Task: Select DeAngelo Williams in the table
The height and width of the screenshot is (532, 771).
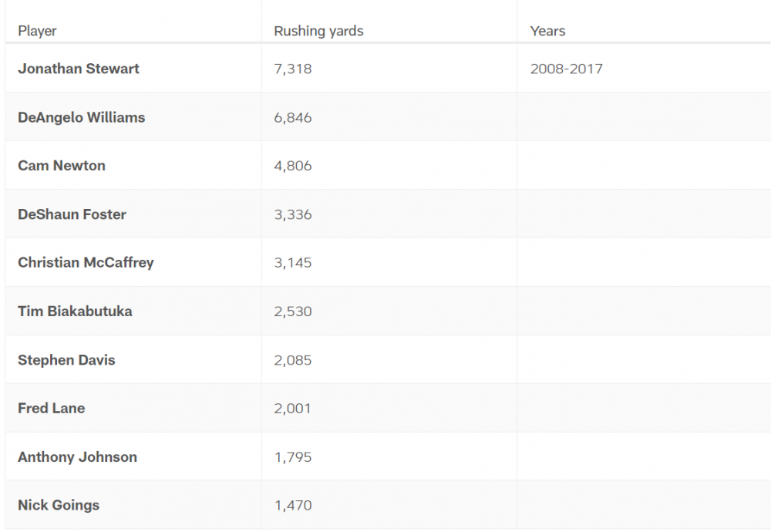Action: (82, 117)
